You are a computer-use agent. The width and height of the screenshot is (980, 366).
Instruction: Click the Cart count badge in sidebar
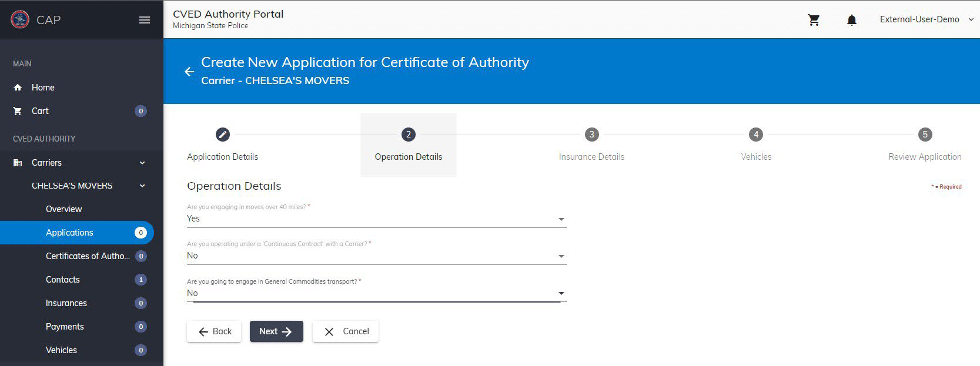pyautogui.click(x=141, y=111)
